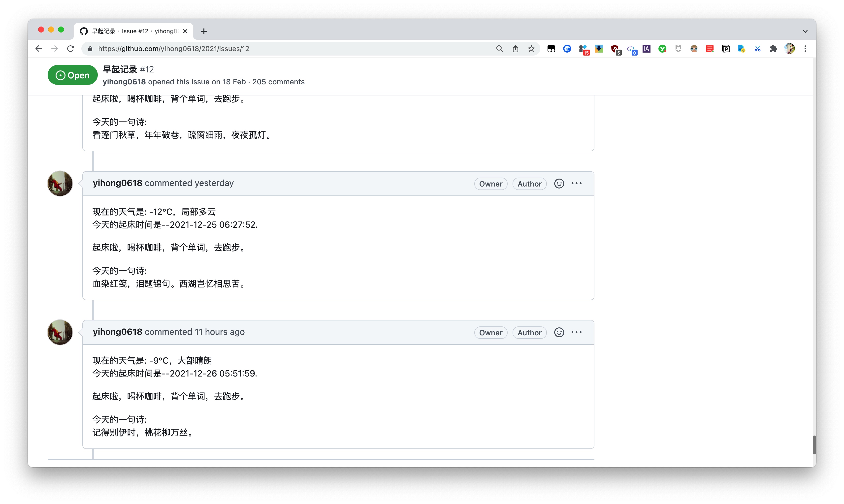
Task: Click the share icon in the address bar
Action: point(515,49)
